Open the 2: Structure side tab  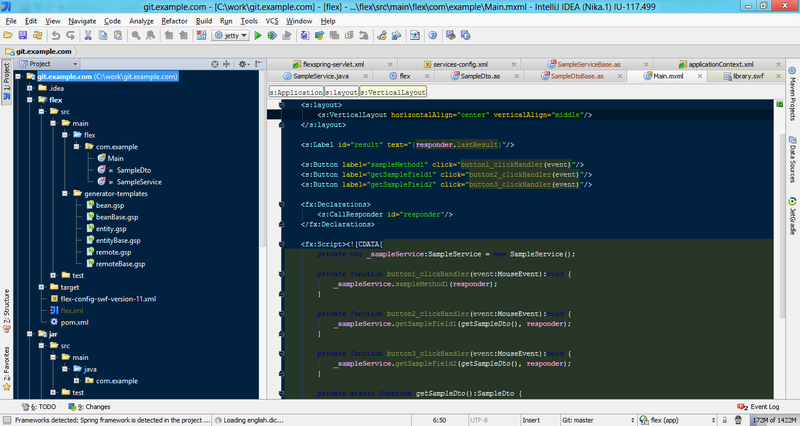pyautogui.click(x=7, y=311)
